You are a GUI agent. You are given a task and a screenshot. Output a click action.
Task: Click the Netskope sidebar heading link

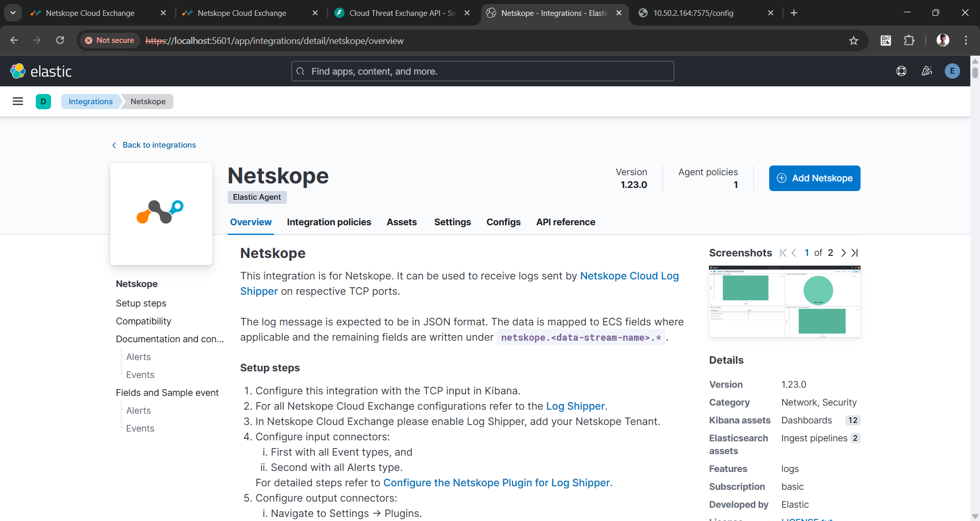(137, 284)
